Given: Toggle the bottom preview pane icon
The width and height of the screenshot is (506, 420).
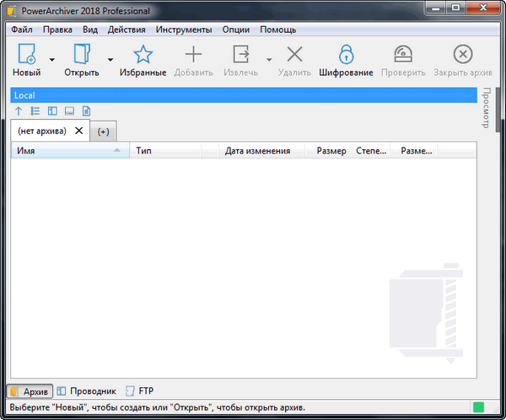Looking at the screenshot, I should (69, 110).
